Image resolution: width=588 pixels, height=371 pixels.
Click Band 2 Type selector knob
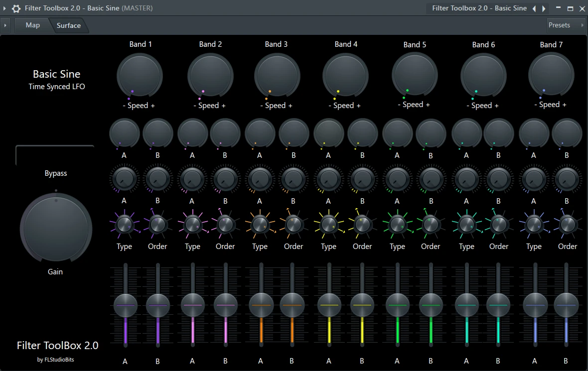pos(193,225)
